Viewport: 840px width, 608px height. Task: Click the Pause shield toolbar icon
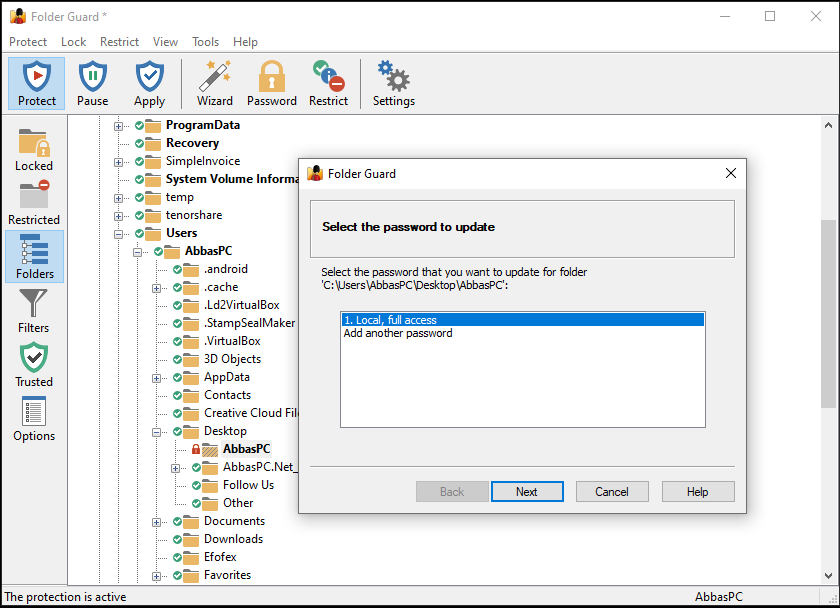point(92,84)
